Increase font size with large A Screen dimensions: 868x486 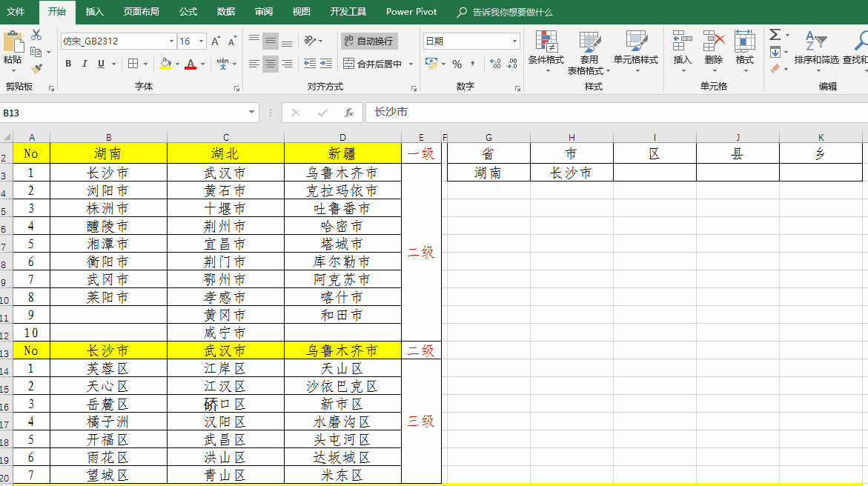click(216, 41)
